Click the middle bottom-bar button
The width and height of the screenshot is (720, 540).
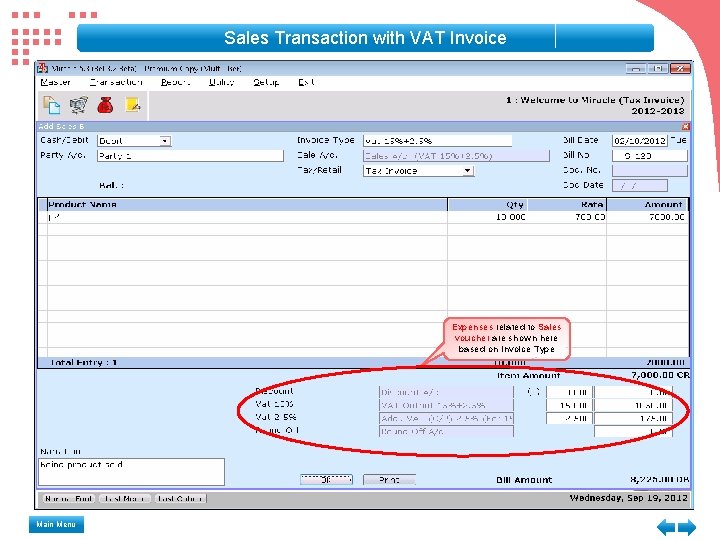coord(125,498)
